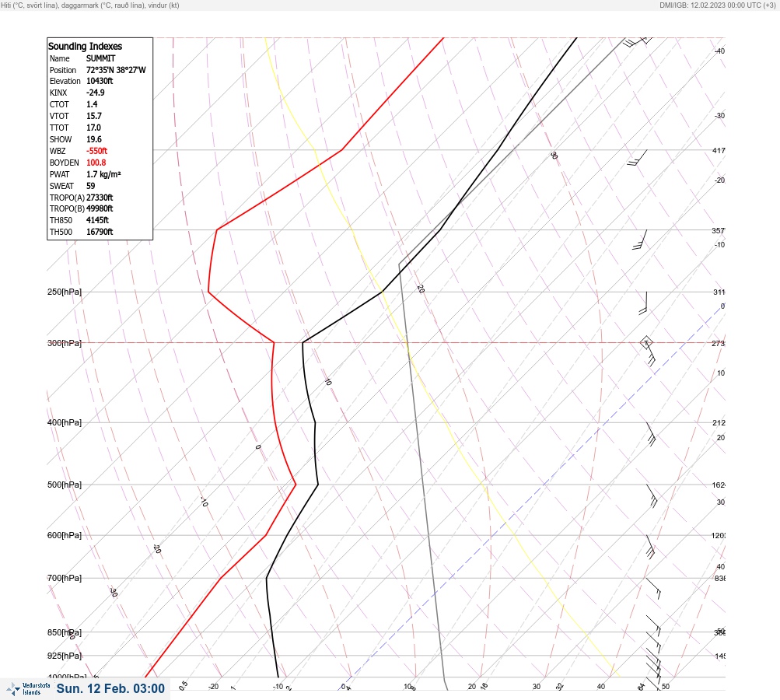Click the VTOT value '15.7'
780x700 pixels.
click(93, 116)
